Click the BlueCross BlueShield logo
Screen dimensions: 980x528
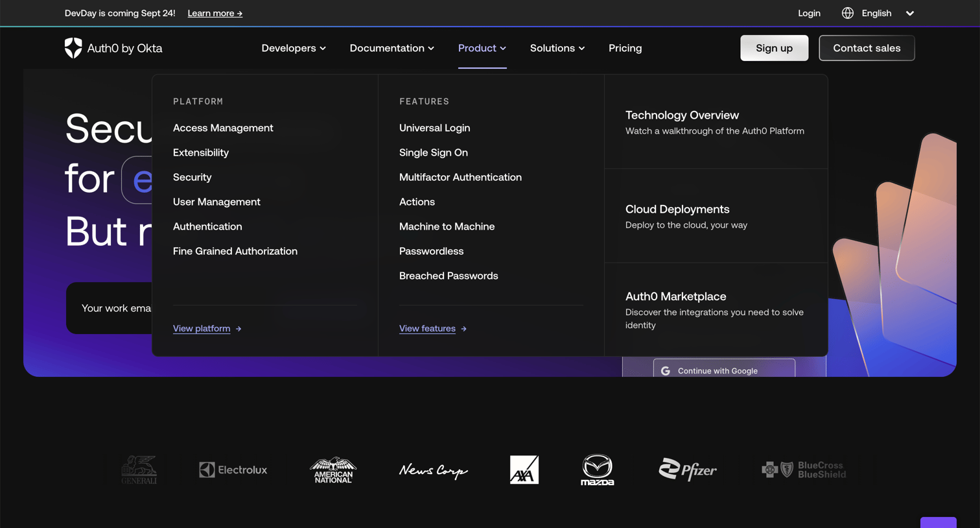pyautogui.click(x=804, y=470)
